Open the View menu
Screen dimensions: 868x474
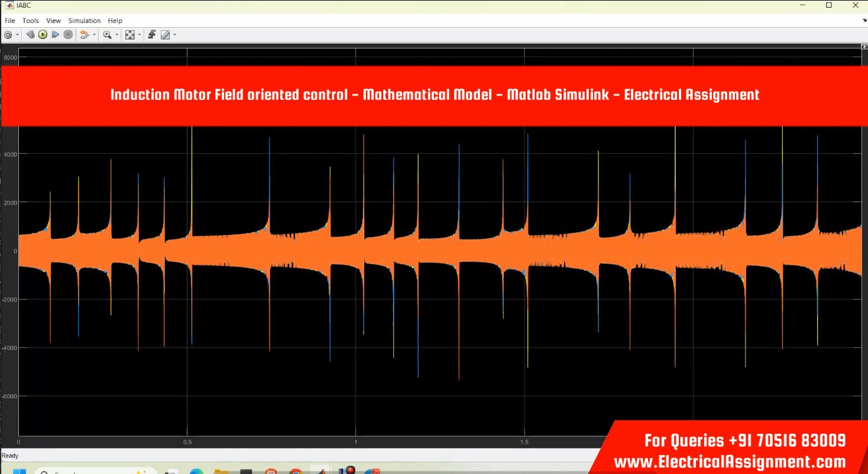(53, 21)
